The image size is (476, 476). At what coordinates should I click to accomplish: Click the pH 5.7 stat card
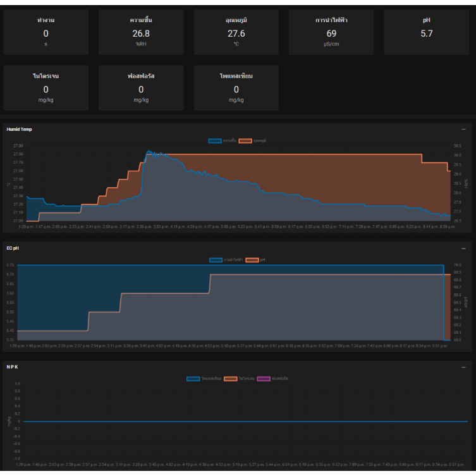point(427,32)
